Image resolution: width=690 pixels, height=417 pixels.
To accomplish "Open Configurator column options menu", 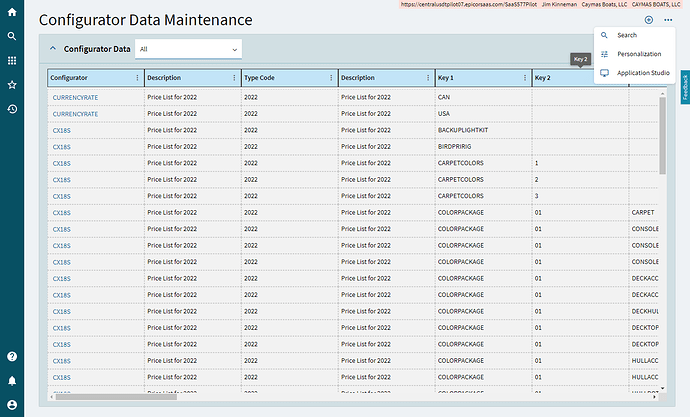I will (x=137, y=78).
